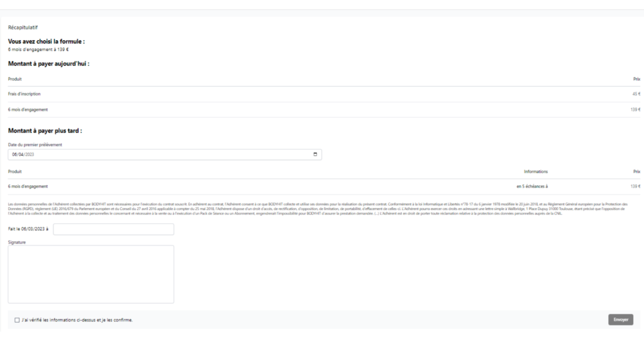Click inside the Signature drawing box

[91, 274]
